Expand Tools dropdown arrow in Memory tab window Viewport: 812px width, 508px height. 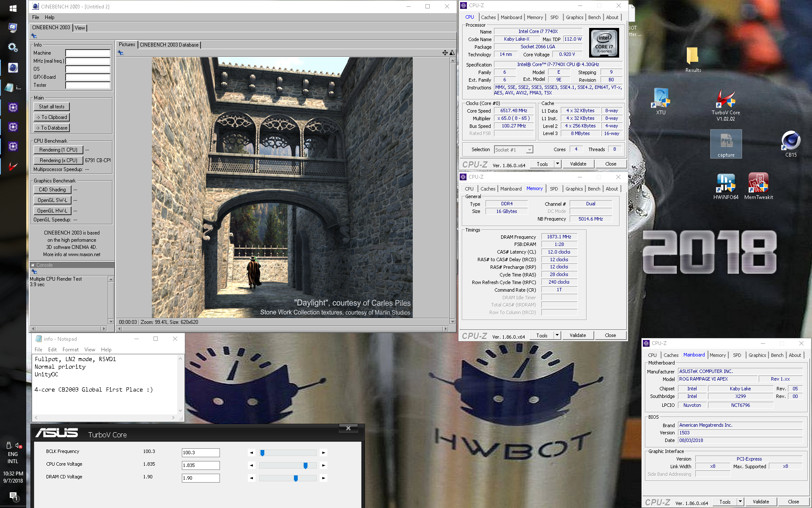click(557, 335)
